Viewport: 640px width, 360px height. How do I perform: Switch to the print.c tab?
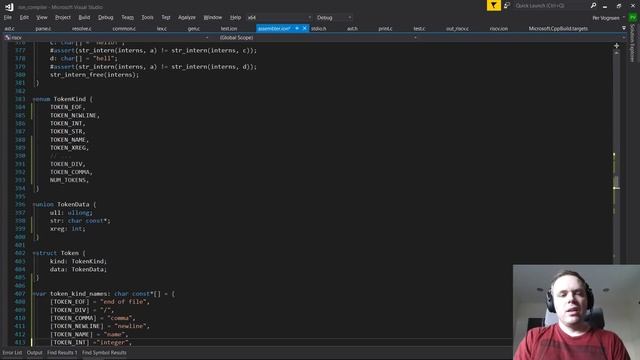tap(385, 29)
